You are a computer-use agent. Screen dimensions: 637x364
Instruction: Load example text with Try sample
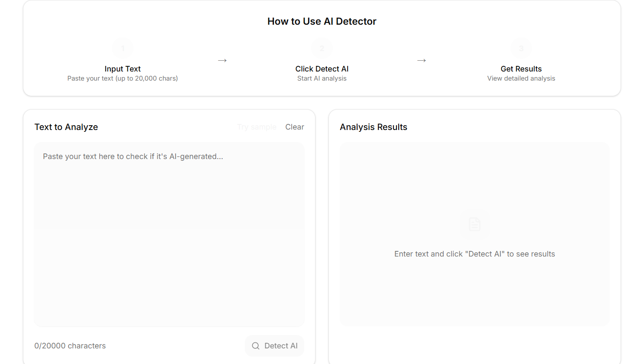pyautogui.click(x=257, y=127)
